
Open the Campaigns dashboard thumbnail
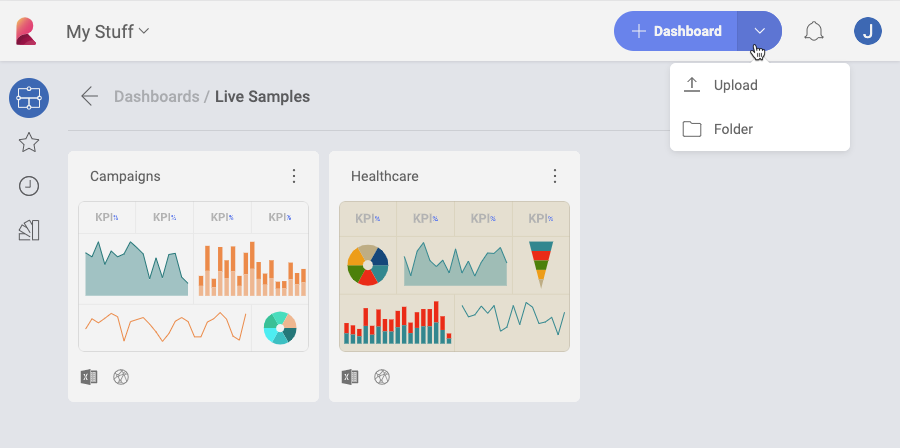point(193,276)
